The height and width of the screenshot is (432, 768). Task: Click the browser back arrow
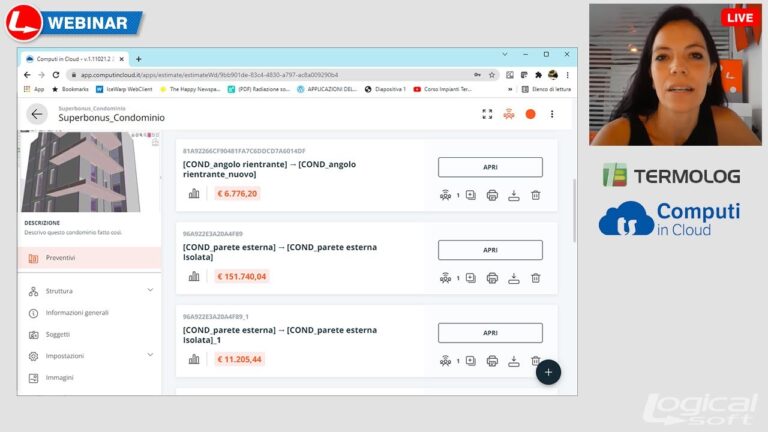click(x=27, y=75)
